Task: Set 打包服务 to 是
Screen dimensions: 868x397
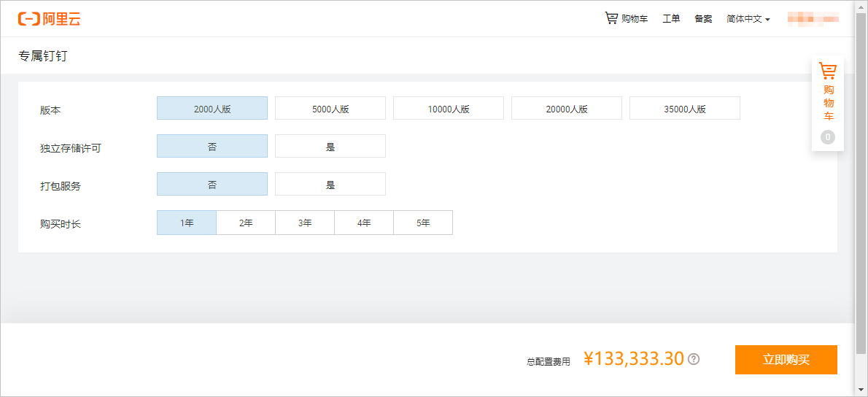Action: 330,184
